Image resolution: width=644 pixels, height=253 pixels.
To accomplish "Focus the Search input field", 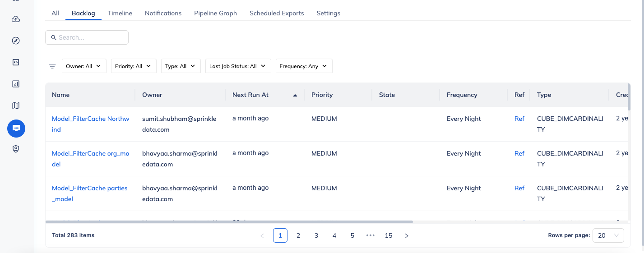I will pos(87,37).
